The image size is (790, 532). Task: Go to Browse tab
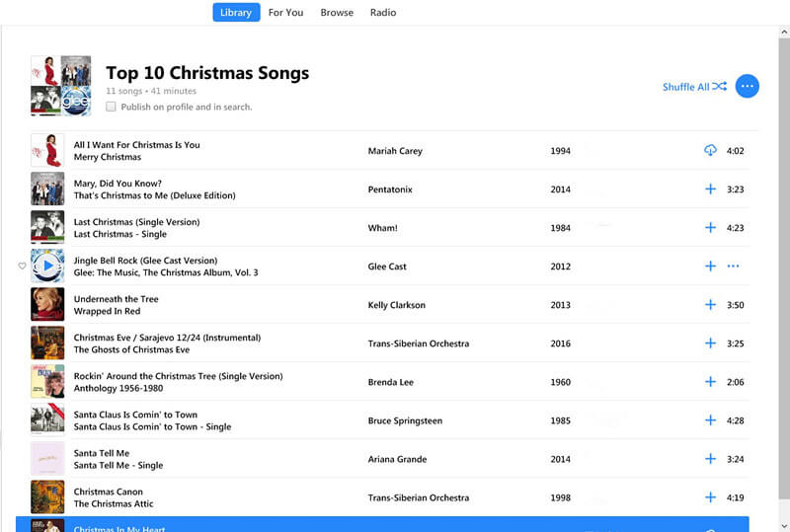[337, 13]
